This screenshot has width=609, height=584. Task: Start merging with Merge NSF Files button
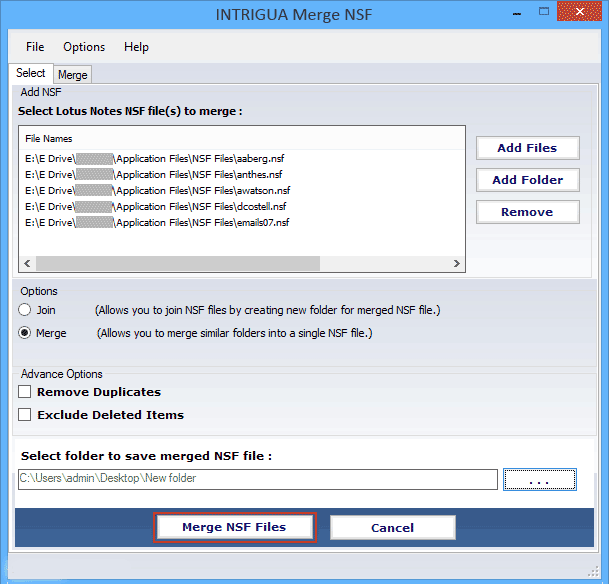tap(234, 527)
